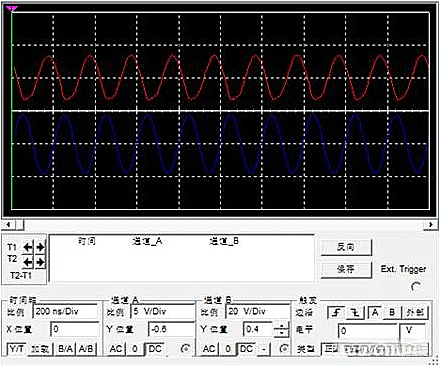This screenshot has height=365, width=439.
Task: Toggle Channel B invert minus button
Action: [x=264, y=349]
